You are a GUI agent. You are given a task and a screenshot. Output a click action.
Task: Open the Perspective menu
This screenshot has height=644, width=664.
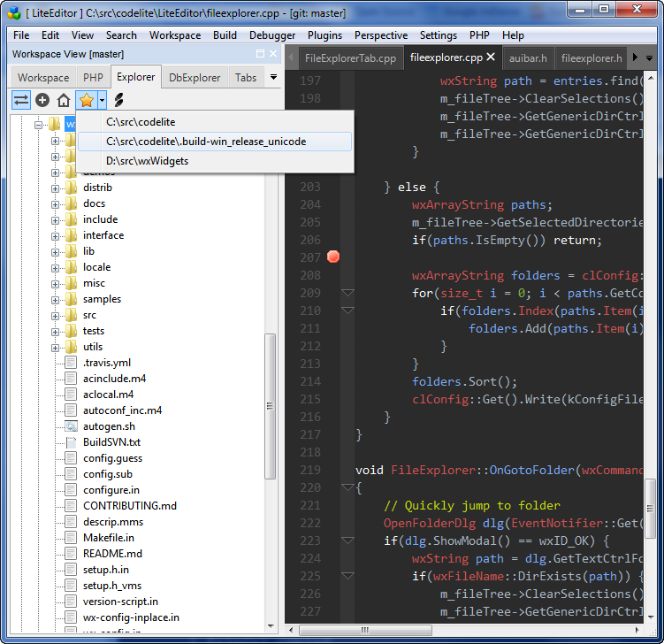point(381,35)
